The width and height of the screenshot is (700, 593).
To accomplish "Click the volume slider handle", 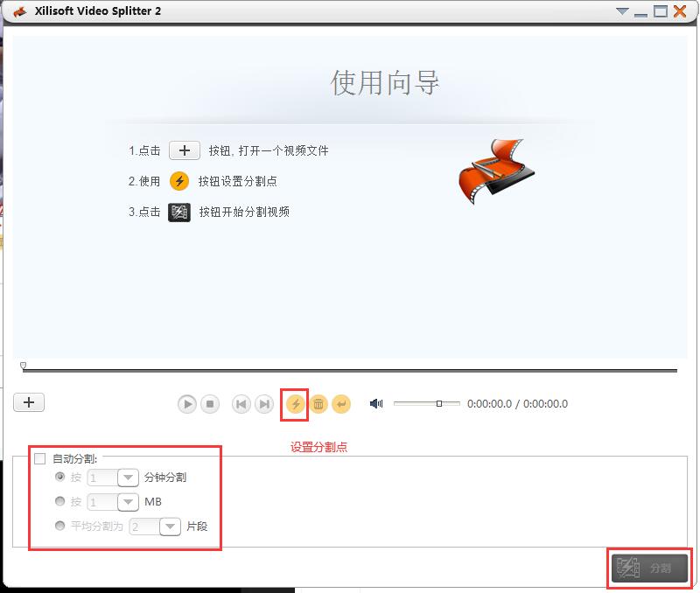I will [439, 403].
